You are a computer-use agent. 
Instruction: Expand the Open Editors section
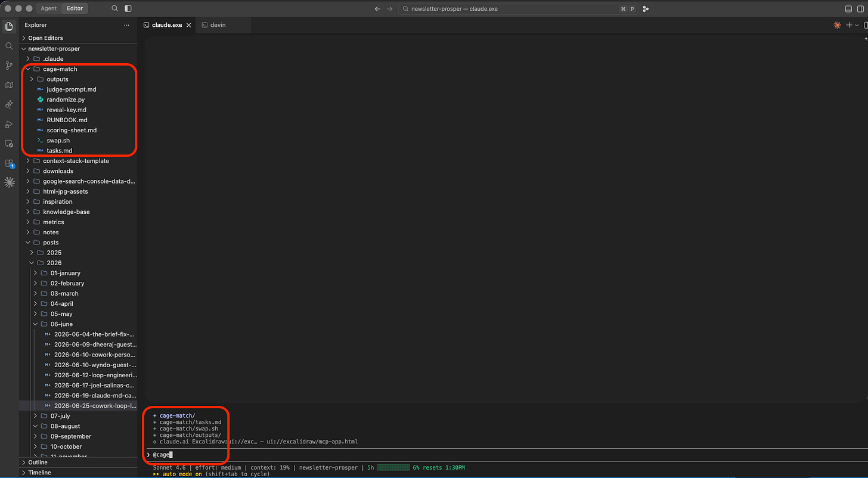78,38
